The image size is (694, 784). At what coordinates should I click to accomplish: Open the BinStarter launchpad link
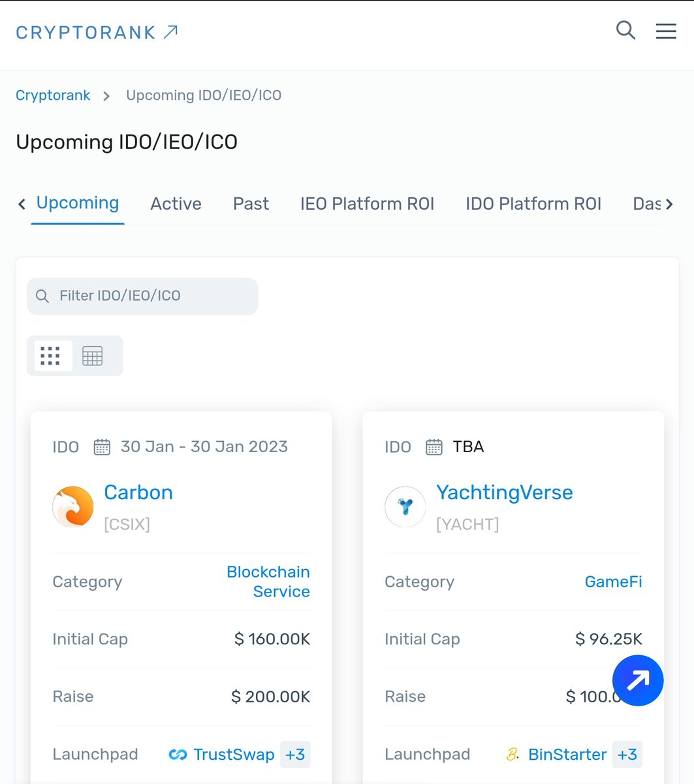click(x=567, y=755)
